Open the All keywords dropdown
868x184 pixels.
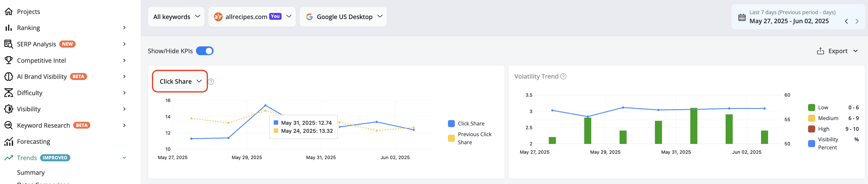pyautogui.click(x=176, y=17)
